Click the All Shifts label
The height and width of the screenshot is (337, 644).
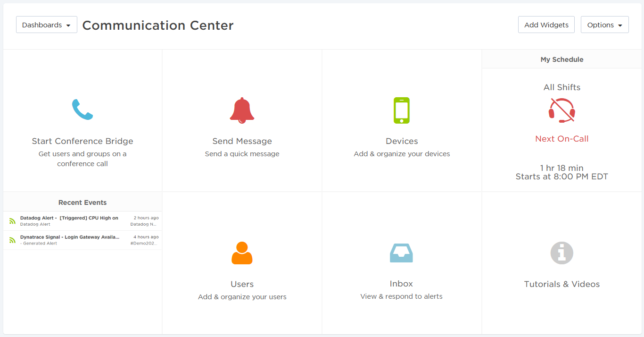[x=562, y=87]
